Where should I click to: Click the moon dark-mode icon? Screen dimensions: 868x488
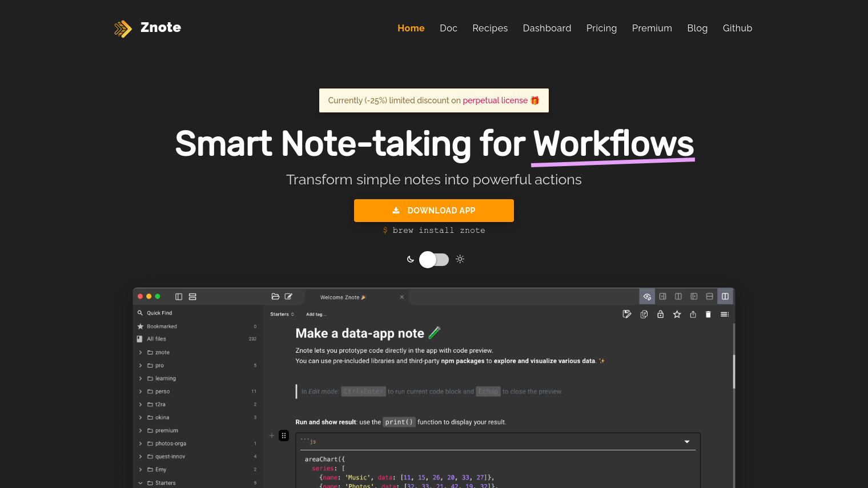coord(410,259)
